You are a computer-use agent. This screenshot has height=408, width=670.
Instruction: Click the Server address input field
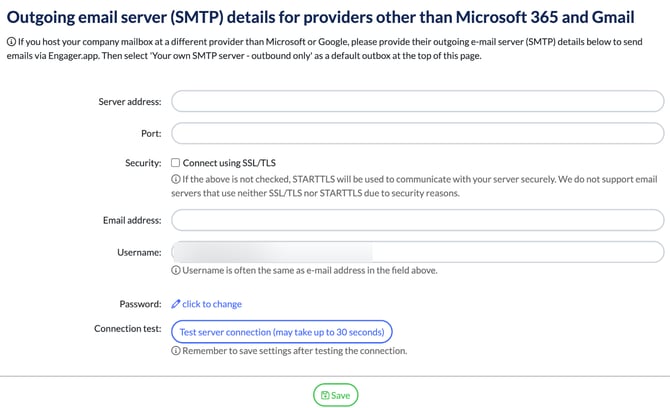417,101
